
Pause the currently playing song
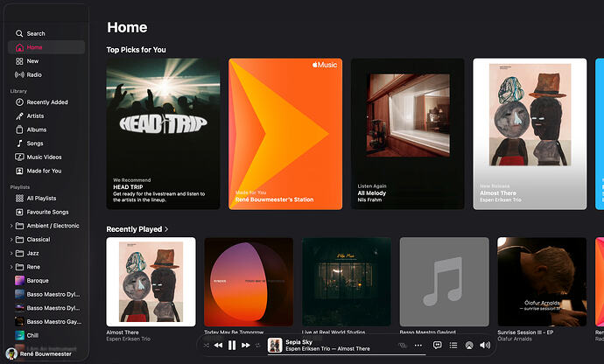click(x=232, y=345)
